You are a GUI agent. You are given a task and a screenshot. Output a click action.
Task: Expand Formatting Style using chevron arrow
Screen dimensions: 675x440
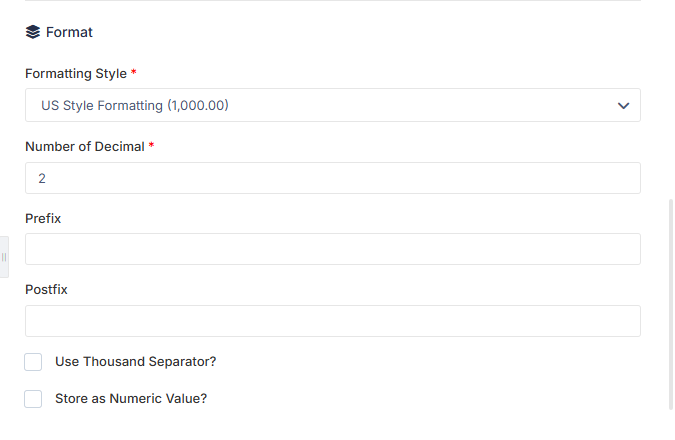point(623,105)
